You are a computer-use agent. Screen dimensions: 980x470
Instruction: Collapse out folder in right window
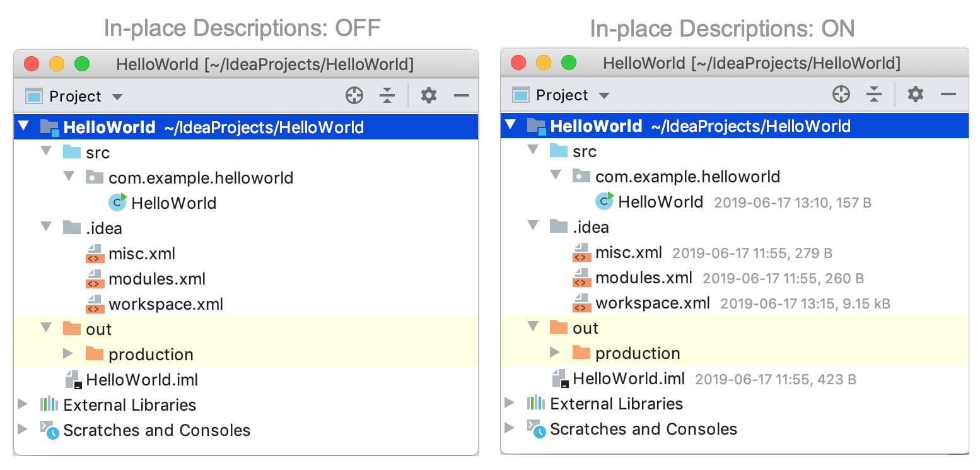tap(533, 327)
